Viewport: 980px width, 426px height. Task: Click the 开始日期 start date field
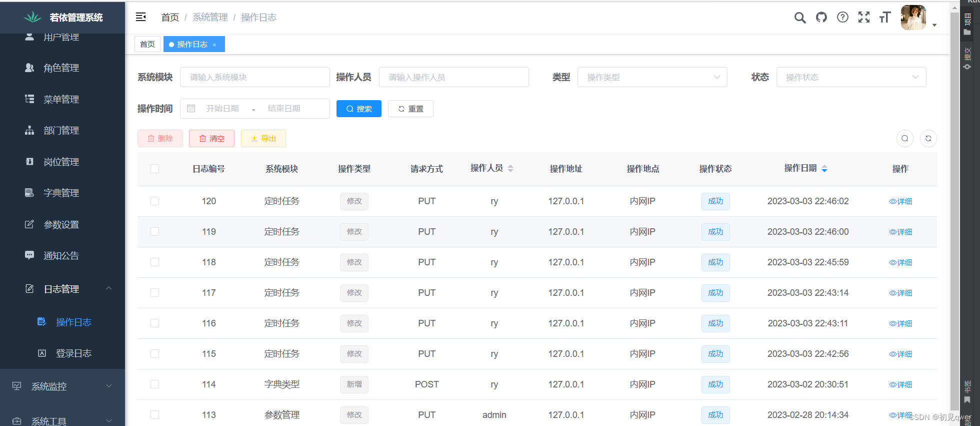click(222, 109)
